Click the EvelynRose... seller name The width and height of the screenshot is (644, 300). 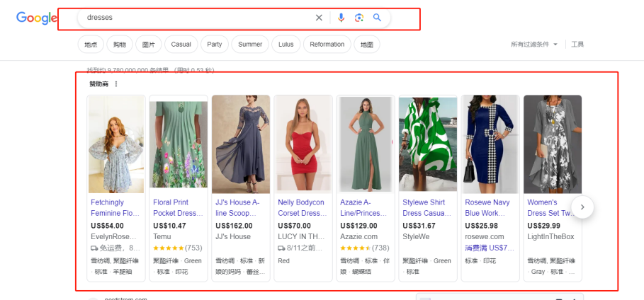(113, 237)
